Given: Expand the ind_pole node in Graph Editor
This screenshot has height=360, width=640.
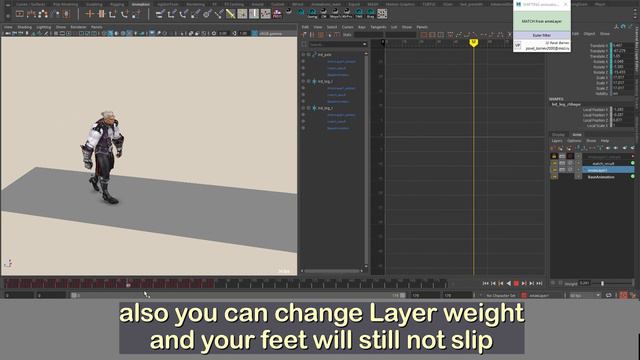Looking at the screenshot, I should [x=309, y=54].
